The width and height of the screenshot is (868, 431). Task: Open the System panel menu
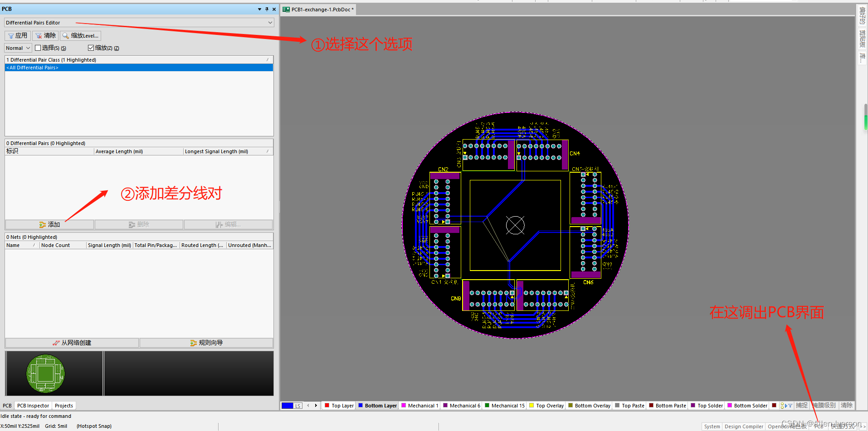tap(712, 426)
